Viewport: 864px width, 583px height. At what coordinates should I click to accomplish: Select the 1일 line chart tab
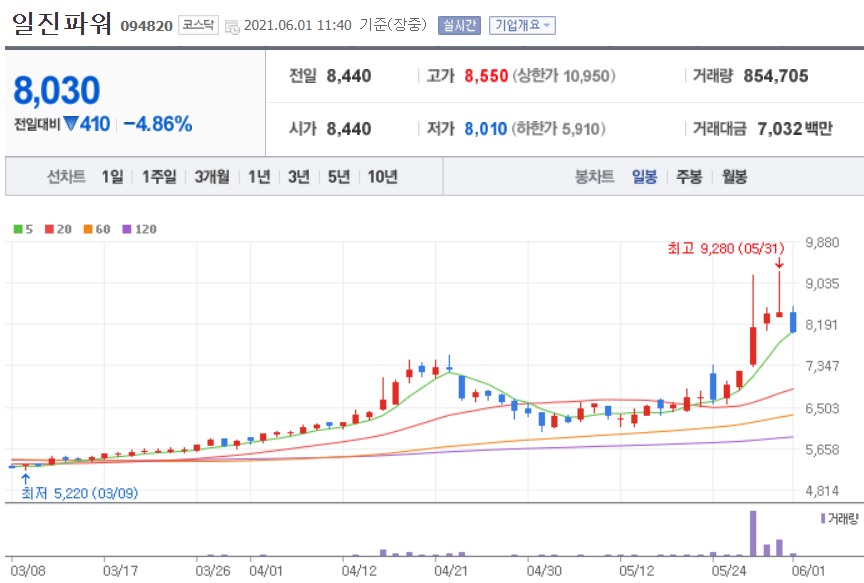point(112,177)
